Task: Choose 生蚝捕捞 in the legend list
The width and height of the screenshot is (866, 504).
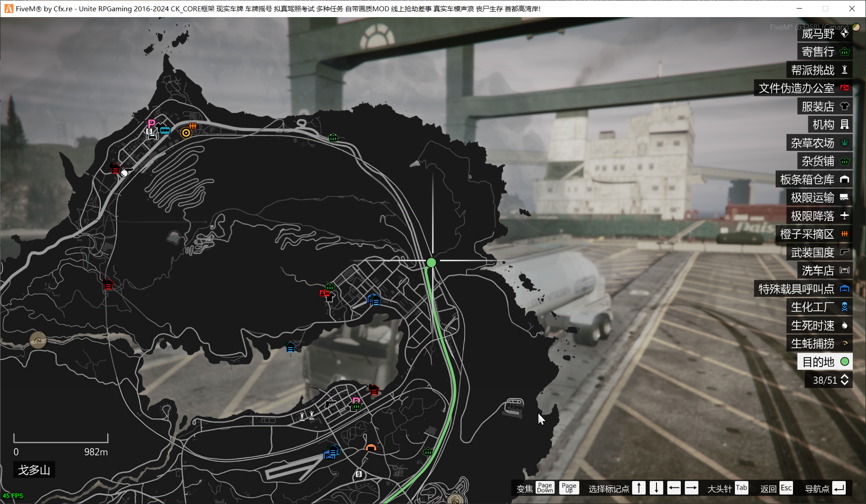Action: [x=820, y=343]
